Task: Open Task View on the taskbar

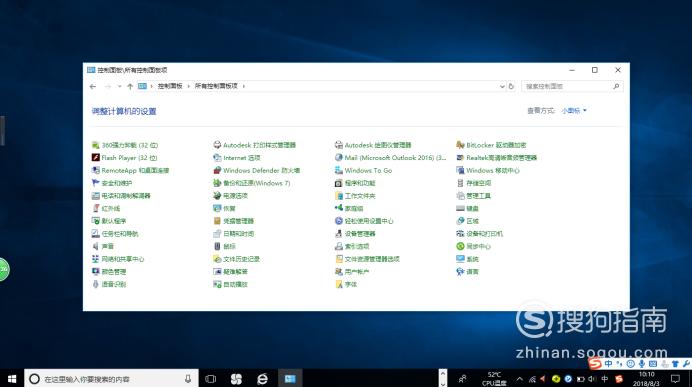Action: click(211, 379)
